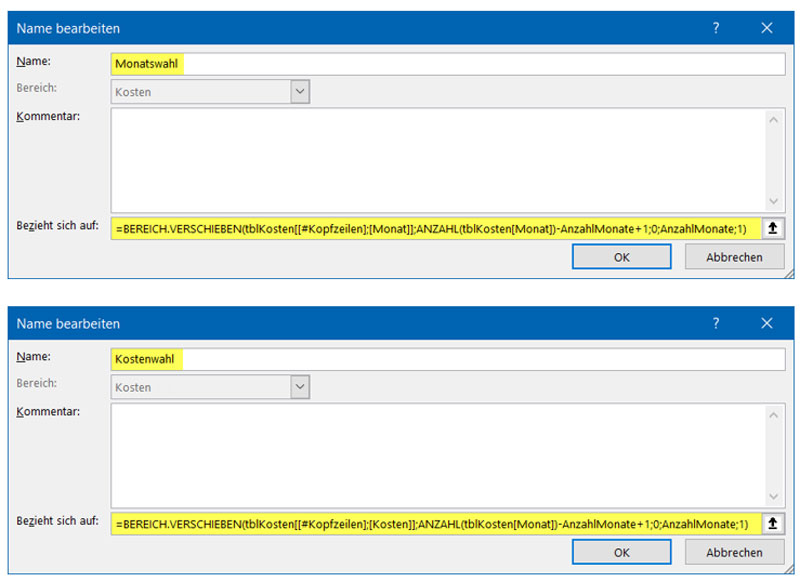Click the range selector icon in the Kostenwahl dialog
Screen dimensions: 800x582
(x=773, y=523)
